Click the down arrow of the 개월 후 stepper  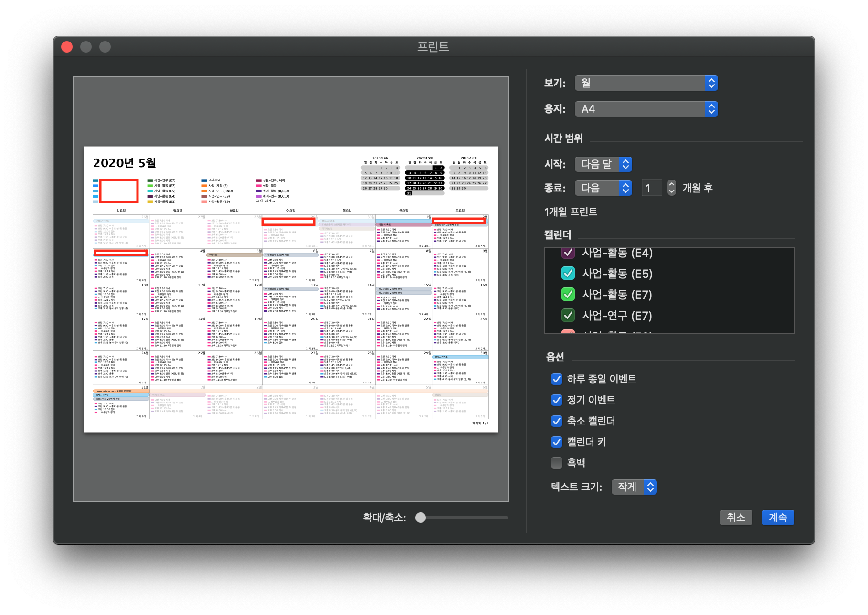click(672, 192)
